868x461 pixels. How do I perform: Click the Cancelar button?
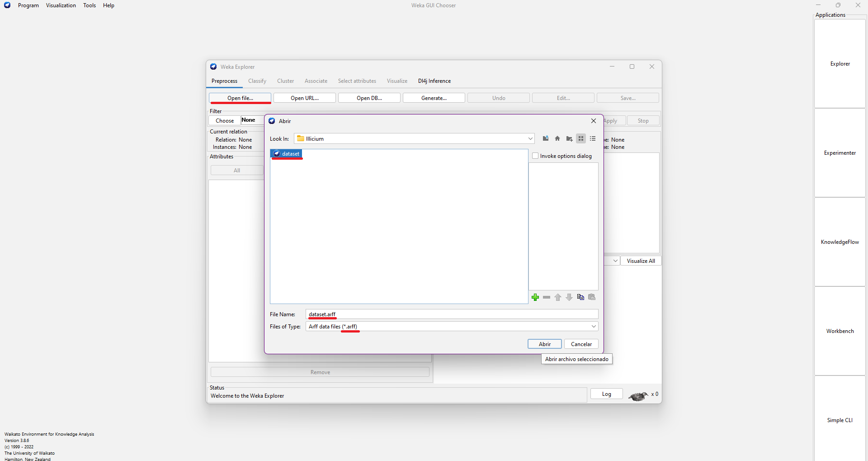click(x=581, y=344)
